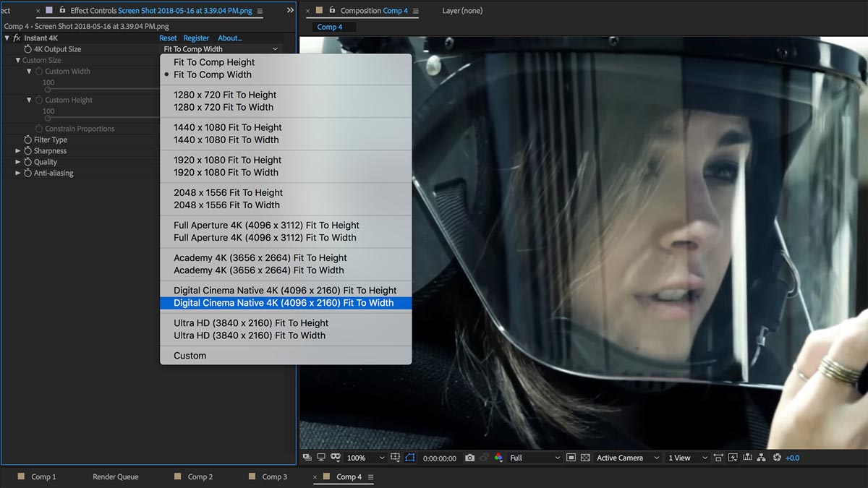Expand the Sharpness property group
Image resolution: width=868 pixels, height=488 pixels.
[x=18, y=151]
